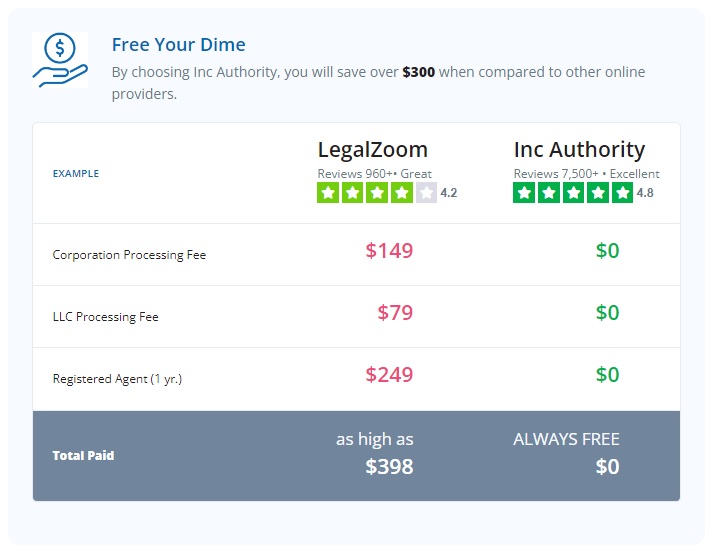The width and height of the screenshot is (712, 550).
Task: Click the LegalZoom column title
Action: coord(372,149)
